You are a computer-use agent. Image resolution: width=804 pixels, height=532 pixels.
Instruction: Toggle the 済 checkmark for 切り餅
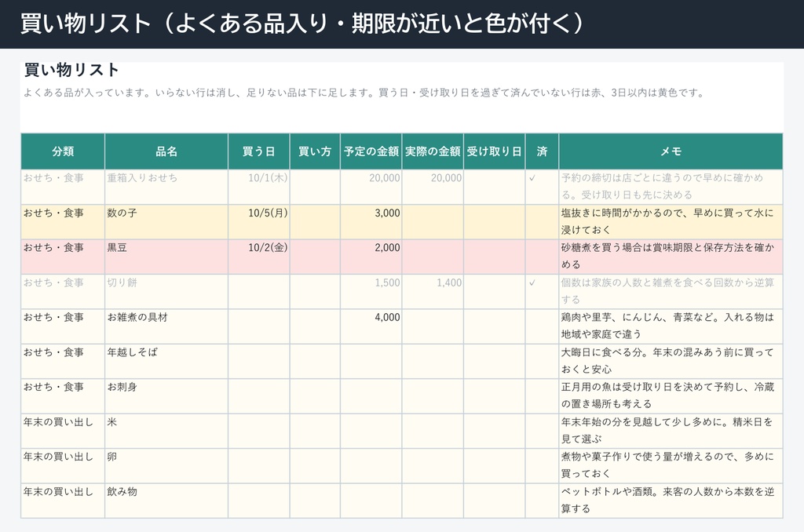(542, 292)
